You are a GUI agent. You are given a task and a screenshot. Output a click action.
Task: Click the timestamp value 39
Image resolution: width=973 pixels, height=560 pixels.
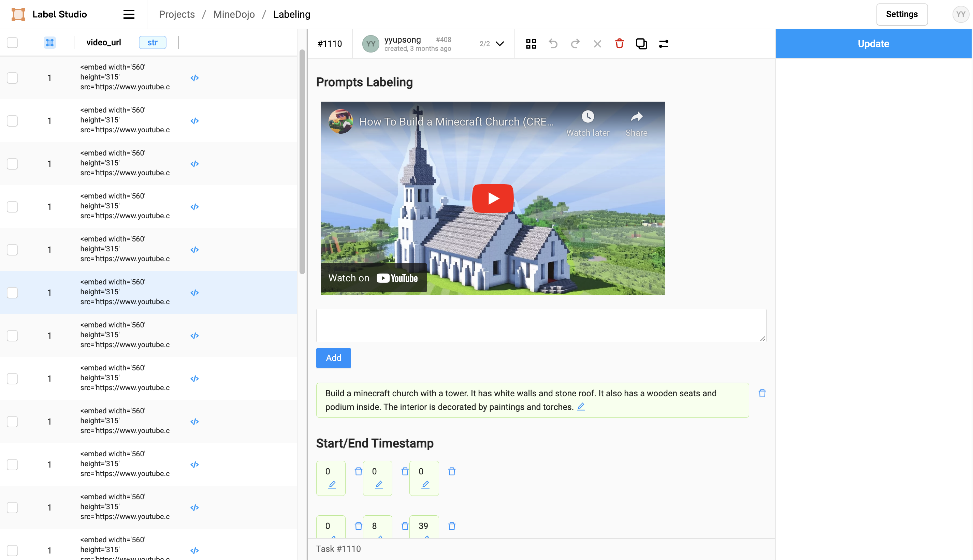[x=423, y=526]
